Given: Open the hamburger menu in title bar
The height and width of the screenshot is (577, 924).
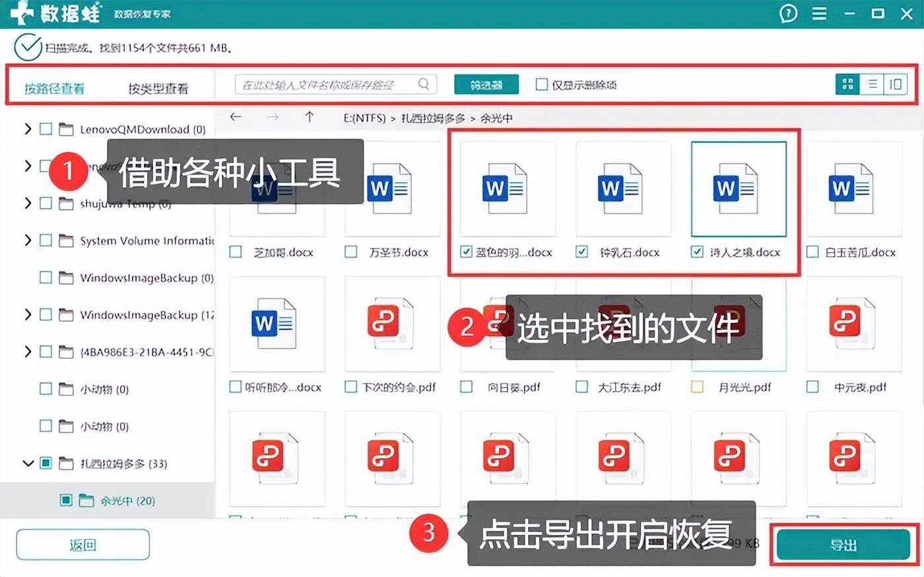Looking at the screenshot, I should 819,13.
